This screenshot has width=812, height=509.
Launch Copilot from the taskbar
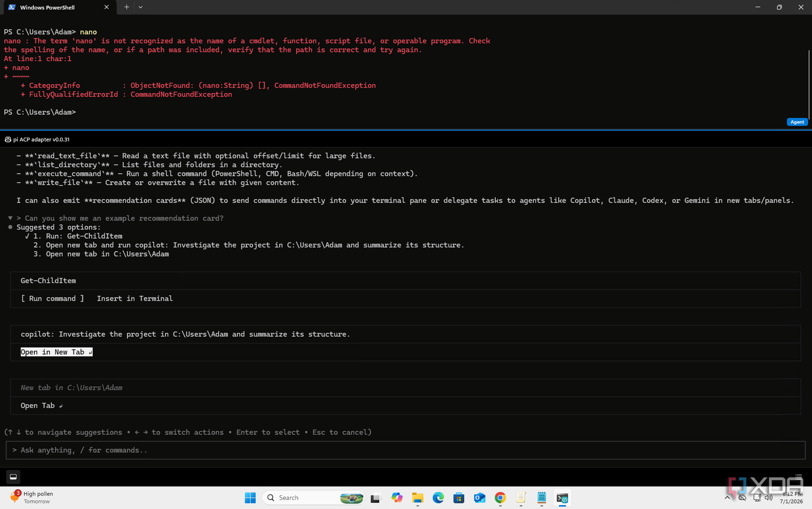point(397,498)
